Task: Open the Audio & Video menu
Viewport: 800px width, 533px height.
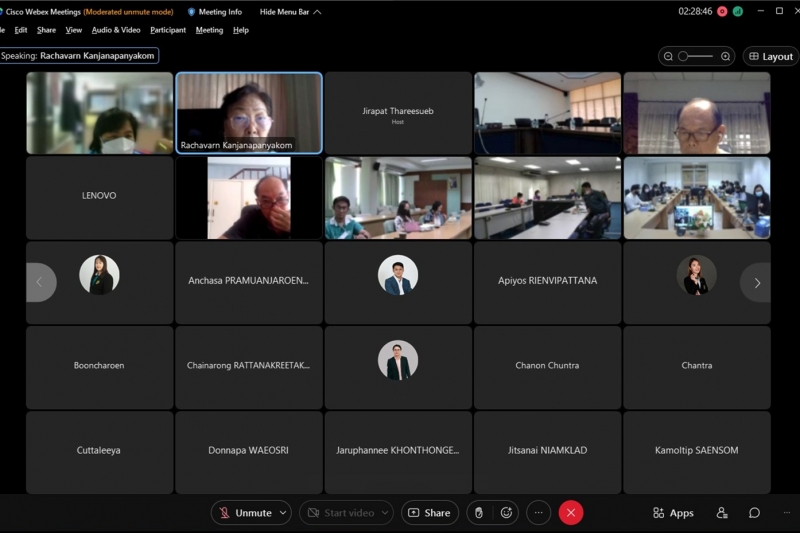Action: click(116, 30)
